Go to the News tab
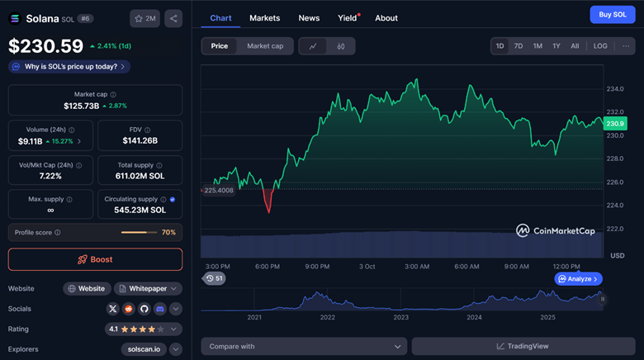Image resolution: width=644 pixels, height=360 pixels. [309, 18]
